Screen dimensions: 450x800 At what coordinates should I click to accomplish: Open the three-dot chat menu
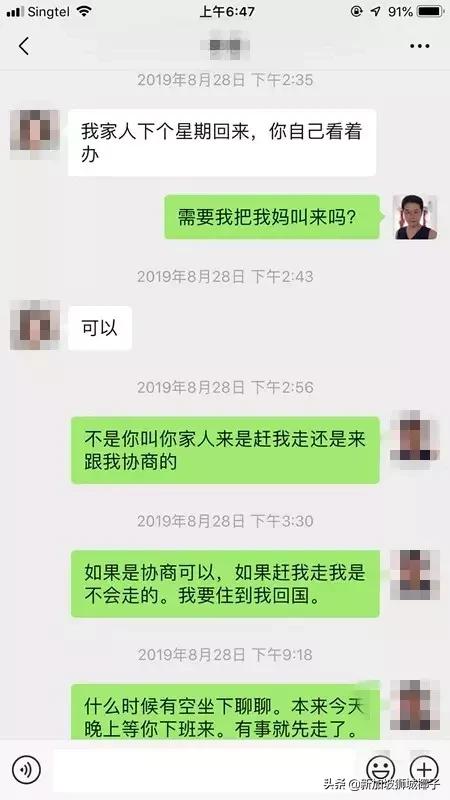coord(419,46)
